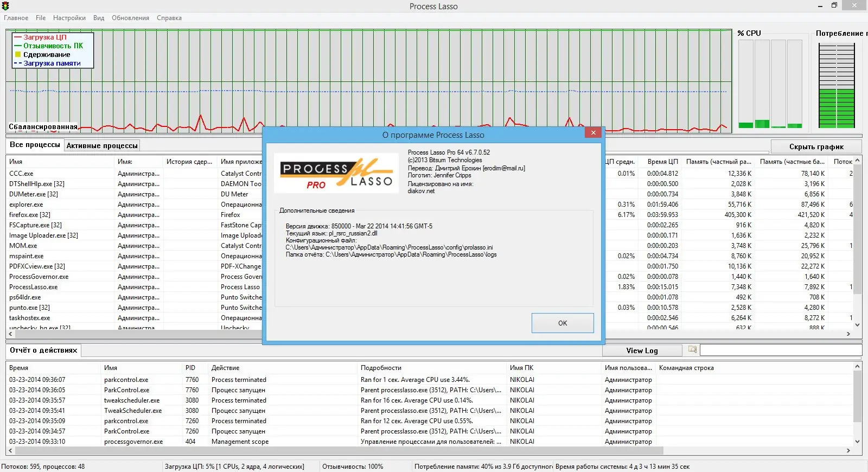
Task: Select the ProcessLasso.exe process
Action: (x=33, y=287)
